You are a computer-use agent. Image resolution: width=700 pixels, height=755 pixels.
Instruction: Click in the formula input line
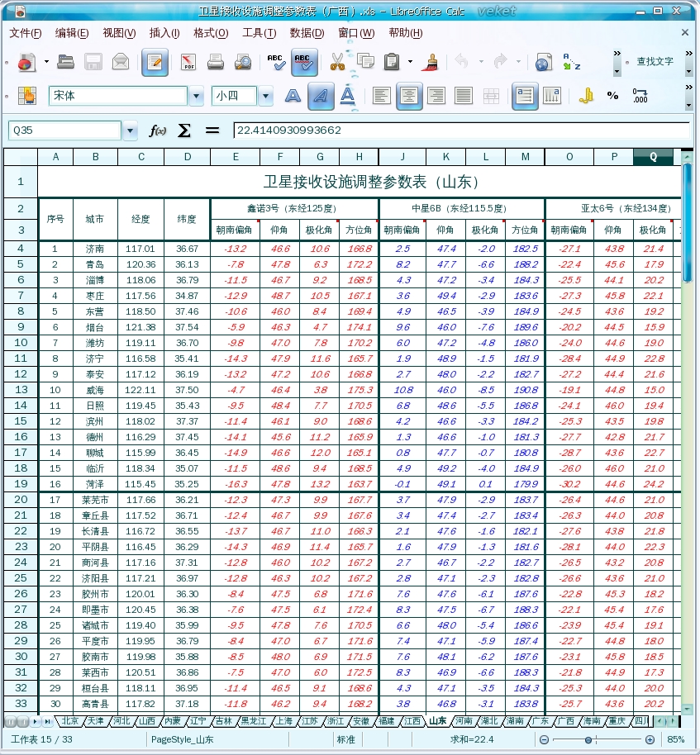coord(461,130)
